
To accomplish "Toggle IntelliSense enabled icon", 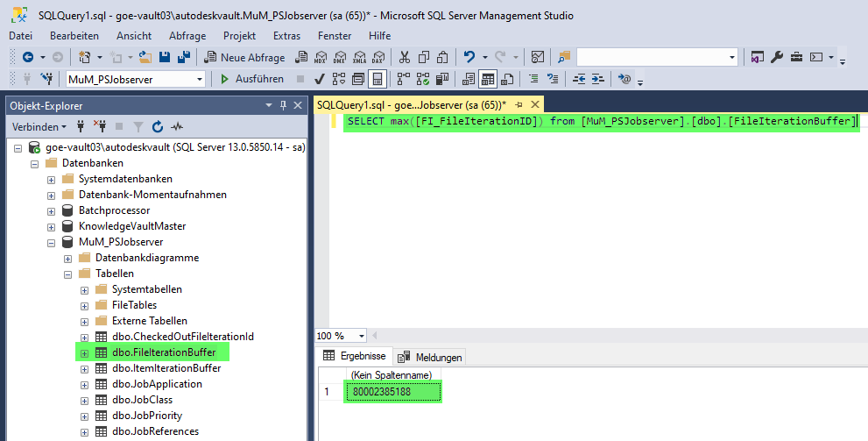I will click(x=377, y=79).
